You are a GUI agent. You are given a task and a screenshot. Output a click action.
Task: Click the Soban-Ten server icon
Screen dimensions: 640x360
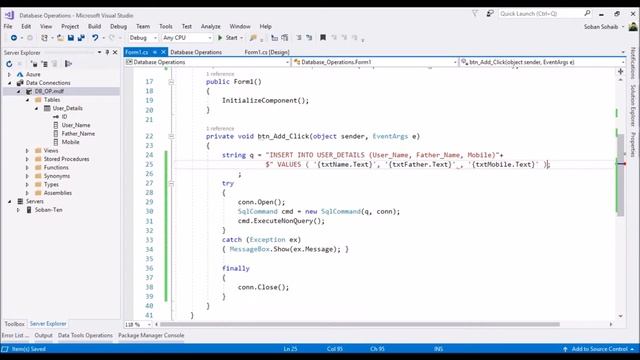tap(29, 210)
